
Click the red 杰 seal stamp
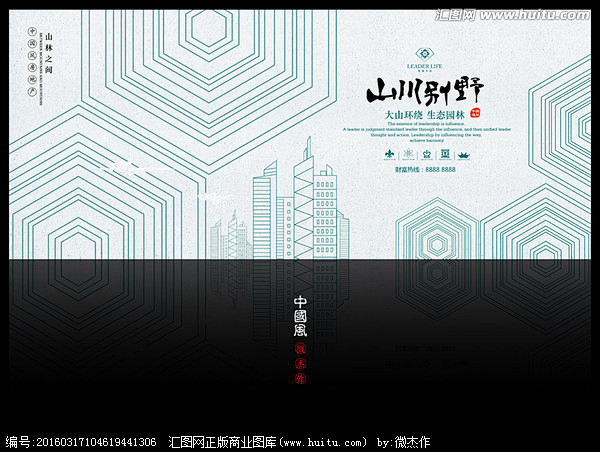point(300,364)
